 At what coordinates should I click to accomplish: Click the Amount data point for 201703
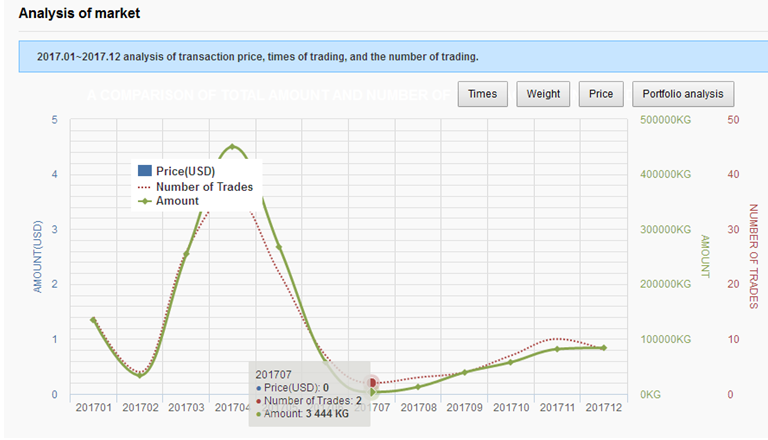pos(185,254)
